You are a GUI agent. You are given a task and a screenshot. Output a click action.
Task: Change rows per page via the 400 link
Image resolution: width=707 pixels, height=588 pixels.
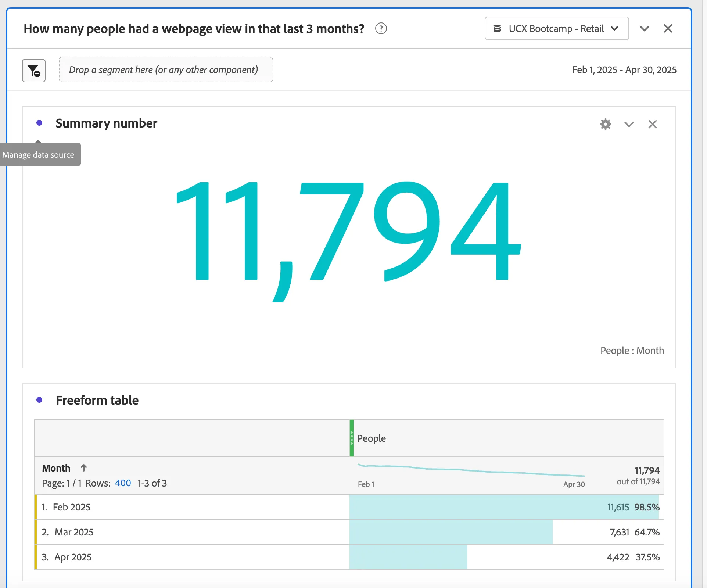coord(123,483)
